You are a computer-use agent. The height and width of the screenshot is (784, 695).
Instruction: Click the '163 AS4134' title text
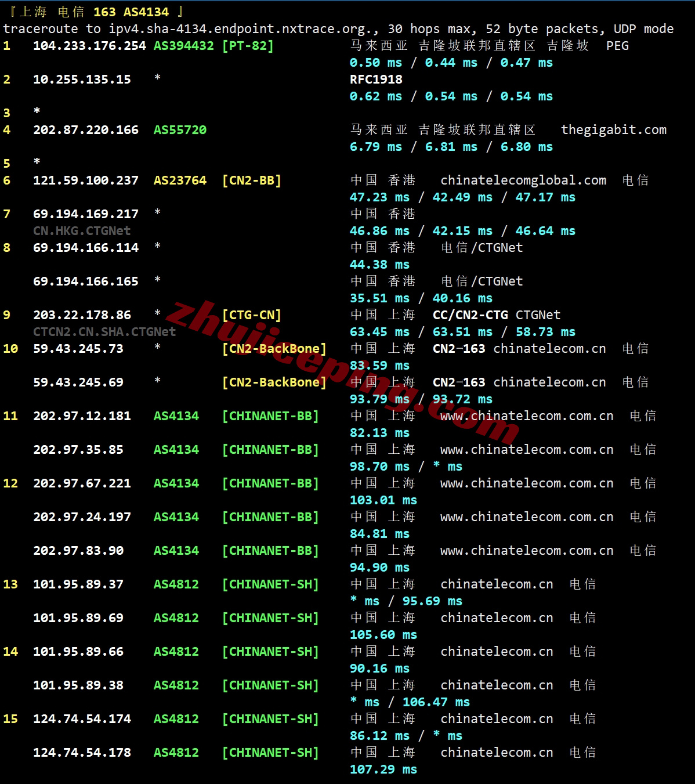(131, 12)
